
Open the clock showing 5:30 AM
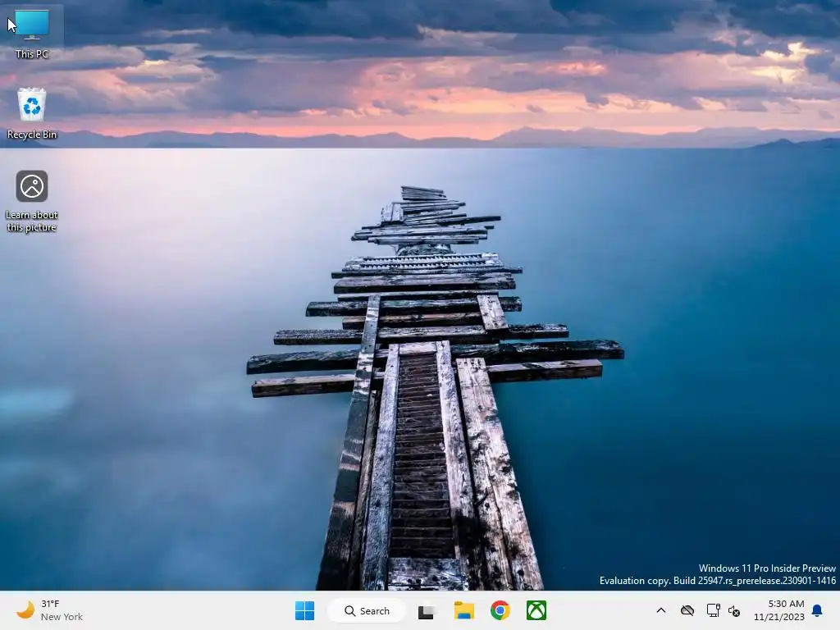click(x=779, y=610)
